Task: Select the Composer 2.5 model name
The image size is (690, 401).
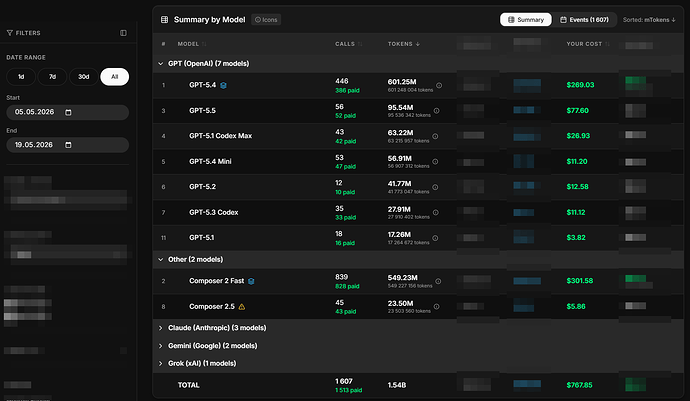Action: (x=212, y=306)
